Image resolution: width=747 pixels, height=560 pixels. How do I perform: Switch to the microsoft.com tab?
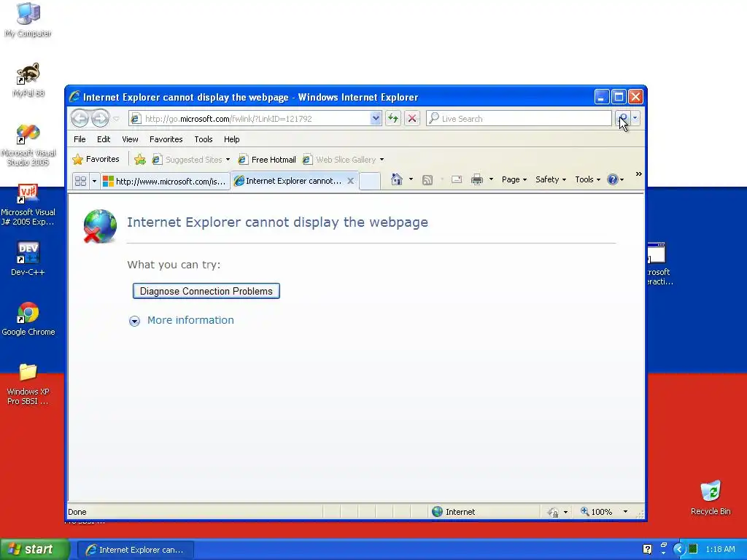(165, 181)
